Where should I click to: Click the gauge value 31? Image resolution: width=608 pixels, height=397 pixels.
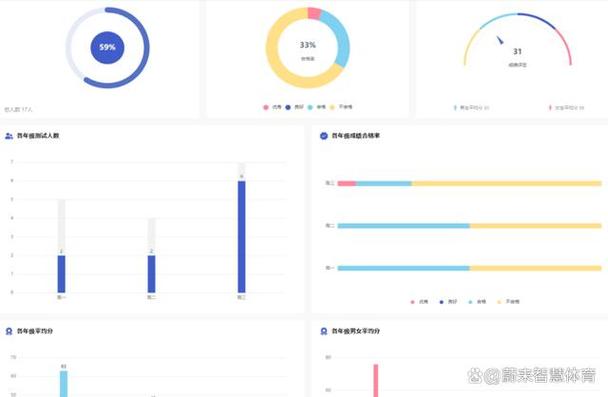(x=517, y=51)
